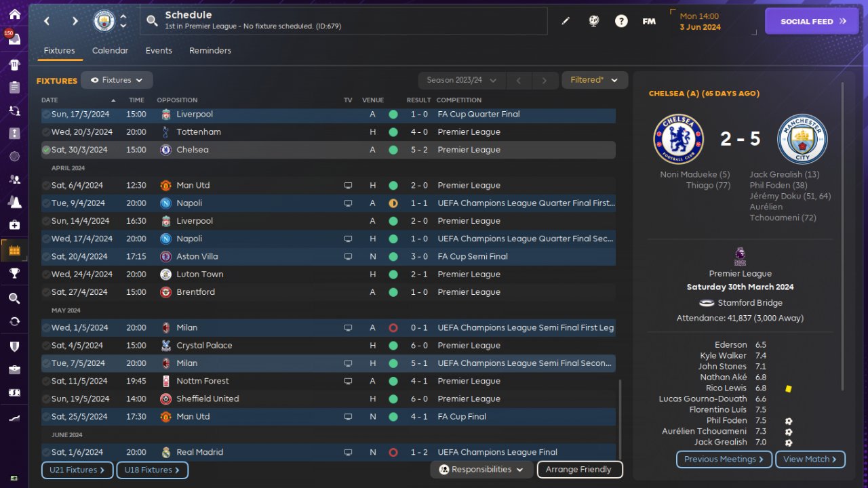Open the Scouting magnifier icon in sidebar
Image resolution: width=868 pixels, height=488 pixels.
pyautogui.click(x=14, y=298)
